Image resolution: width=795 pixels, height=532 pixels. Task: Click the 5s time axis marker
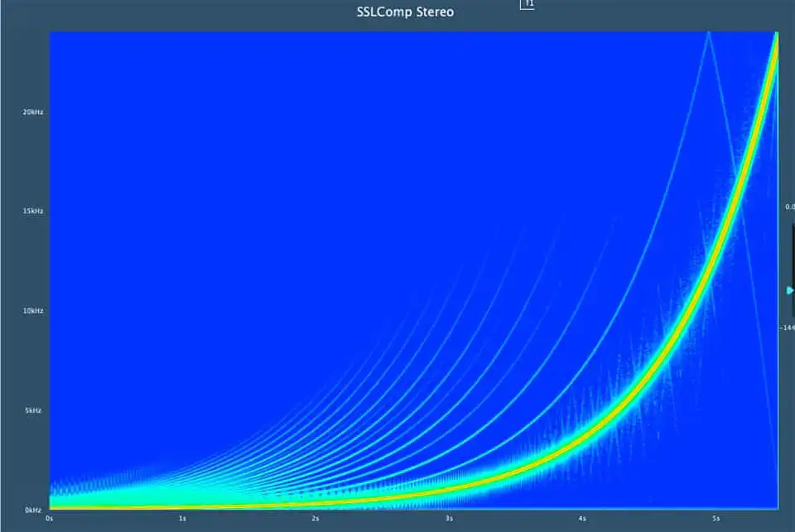[715, 519]
